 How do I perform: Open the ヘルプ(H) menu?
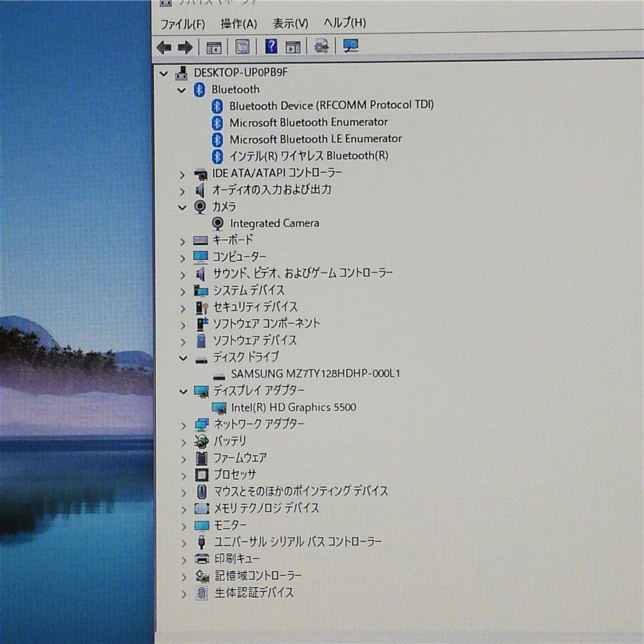(345, 23)
